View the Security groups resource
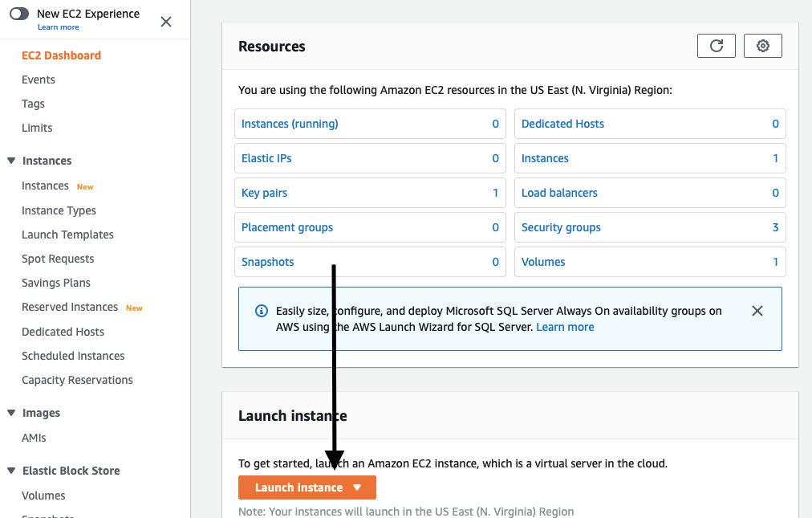Screen dimensions: 812x518 pos(561,227)
